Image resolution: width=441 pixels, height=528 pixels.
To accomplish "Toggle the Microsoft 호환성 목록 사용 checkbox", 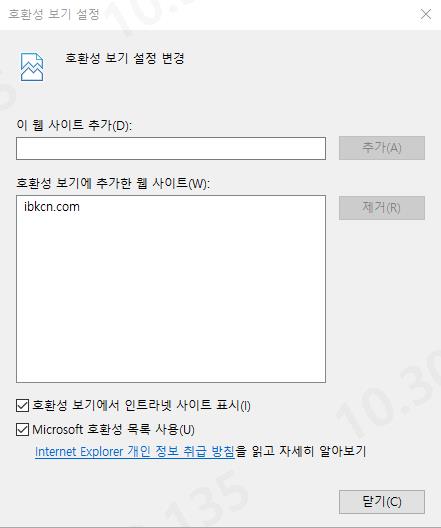I will [x=23, y=430].
